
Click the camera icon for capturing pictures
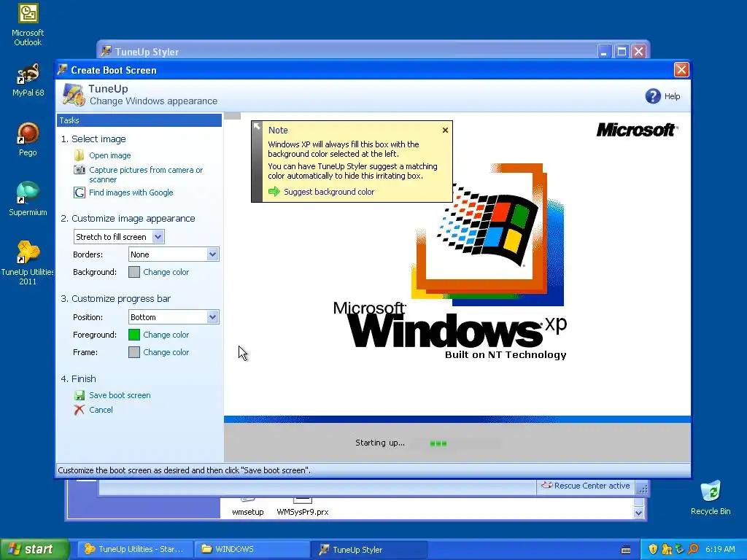pos(79,170)
